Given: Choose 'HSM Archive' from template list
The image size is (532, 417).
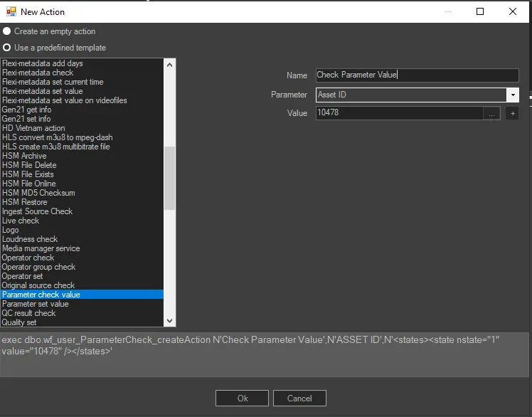Looking at the screenshot, I should 24,156.
